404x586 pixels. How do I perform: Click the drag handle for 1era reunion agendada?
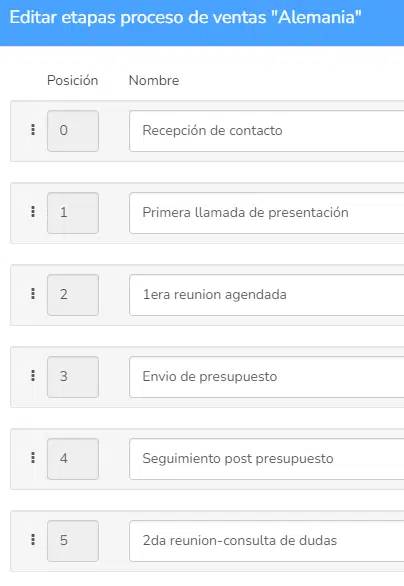(33, 294)
